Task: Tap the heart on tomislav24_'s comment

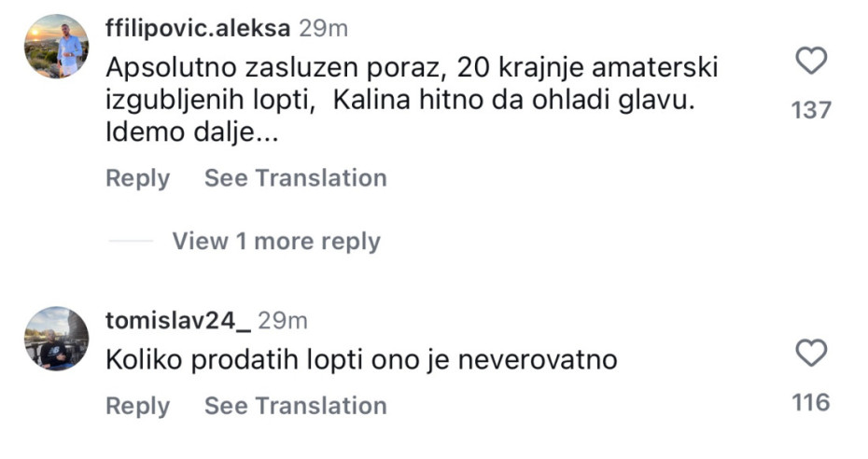Action: pos(811,354)
